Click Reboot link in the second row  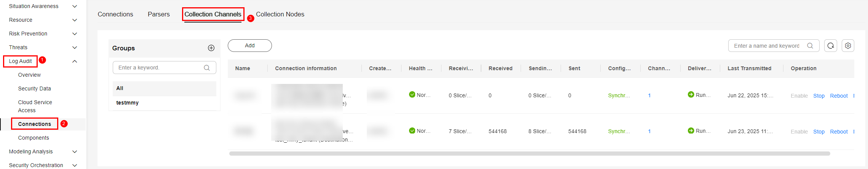point(839,132)
